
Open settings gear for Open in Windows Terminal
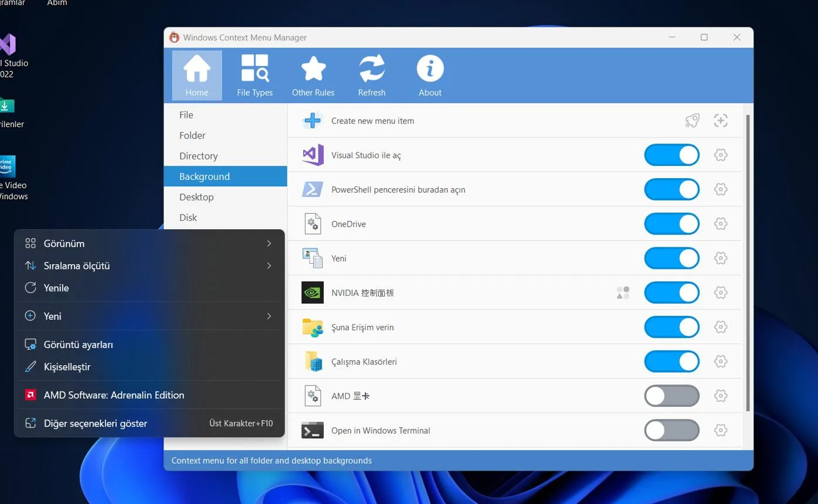(x=721, y=430)
